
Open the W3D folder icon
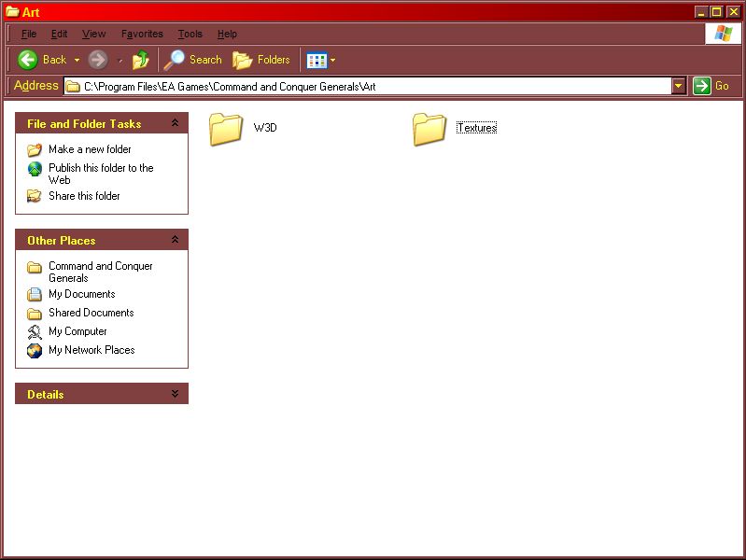pyautogui.click(x=226, y=129)
